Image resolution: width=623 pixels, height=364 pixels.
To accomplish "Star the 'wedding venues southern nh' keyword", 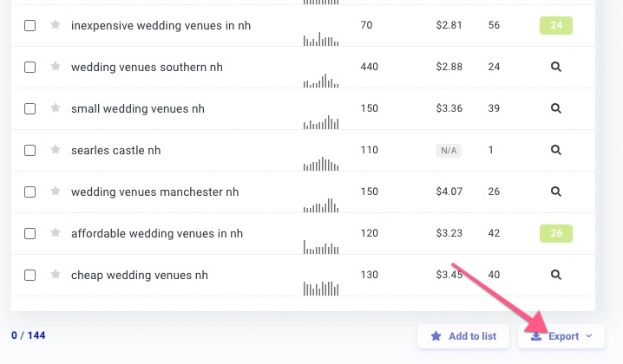I will (56, 67).
